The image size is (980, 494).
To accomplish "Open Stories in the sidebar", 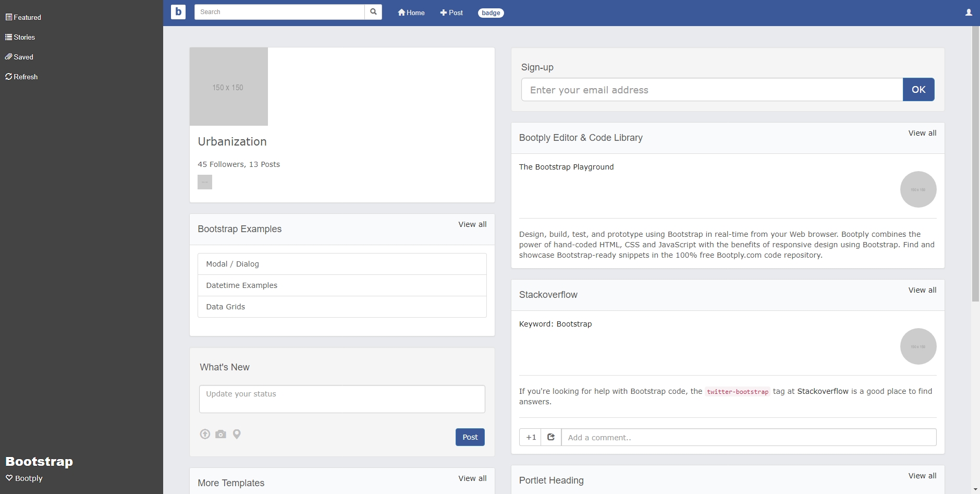I will point(20,37).
